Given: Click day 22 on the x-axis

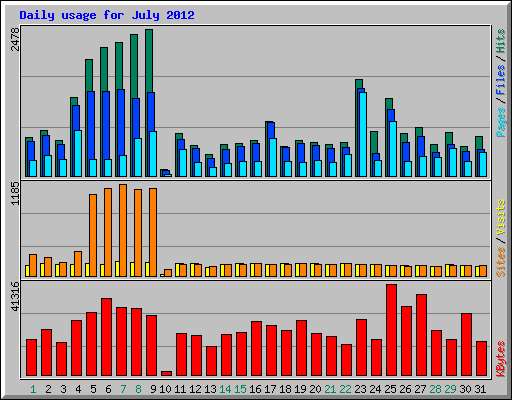Looking at the screenshot, I should (345, 389).
